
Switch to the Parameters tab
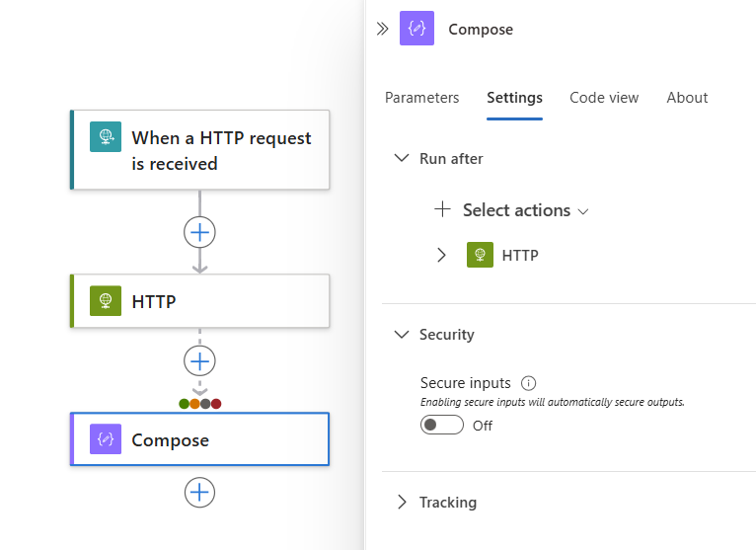coord(421,98)
